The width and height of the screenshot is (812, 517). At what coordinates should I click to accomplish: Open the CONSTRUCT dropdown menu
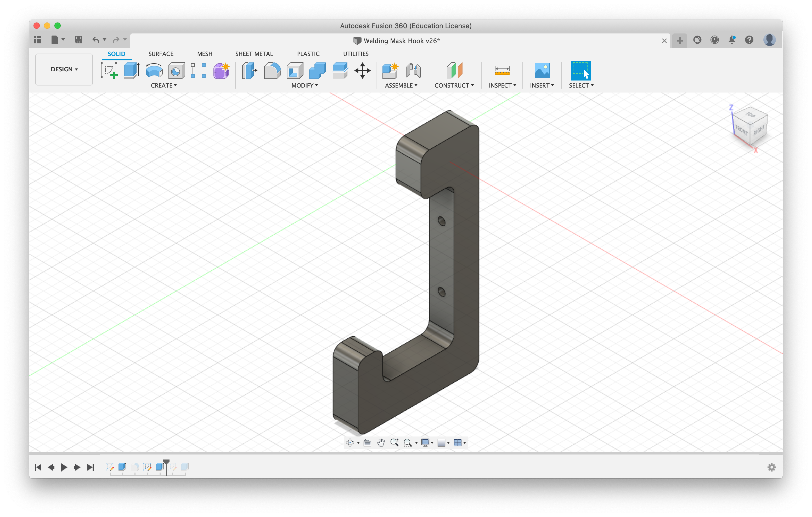tap(454, 85)
